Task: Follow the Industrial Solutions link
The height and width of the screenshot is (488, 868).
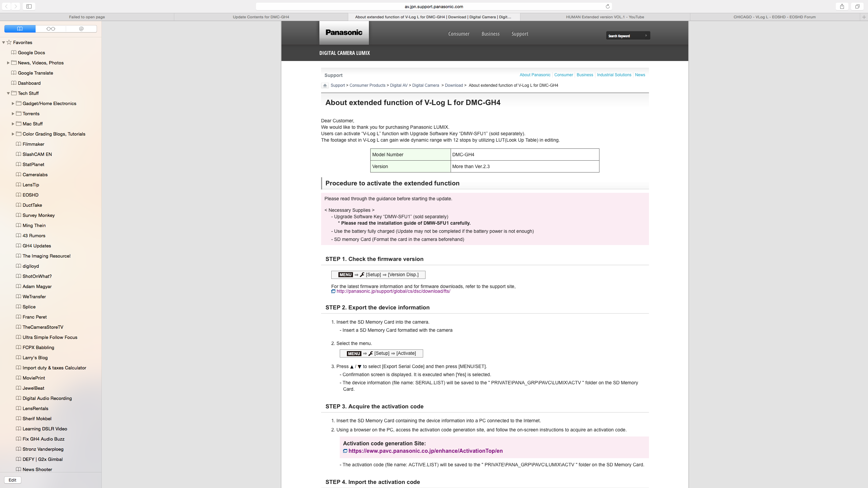Action: click(614, 75)
